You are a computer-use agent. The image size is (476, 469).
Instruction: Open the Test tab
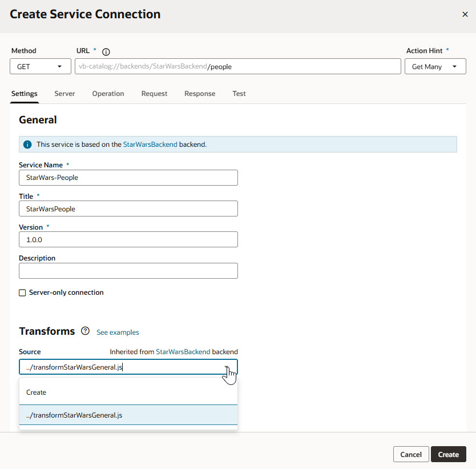[x=239, y=93]
